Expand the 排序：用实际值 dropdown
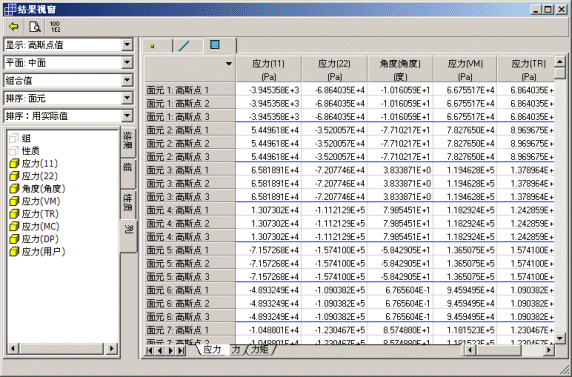The width and height of the screenshot is (572, 377). 127,116
